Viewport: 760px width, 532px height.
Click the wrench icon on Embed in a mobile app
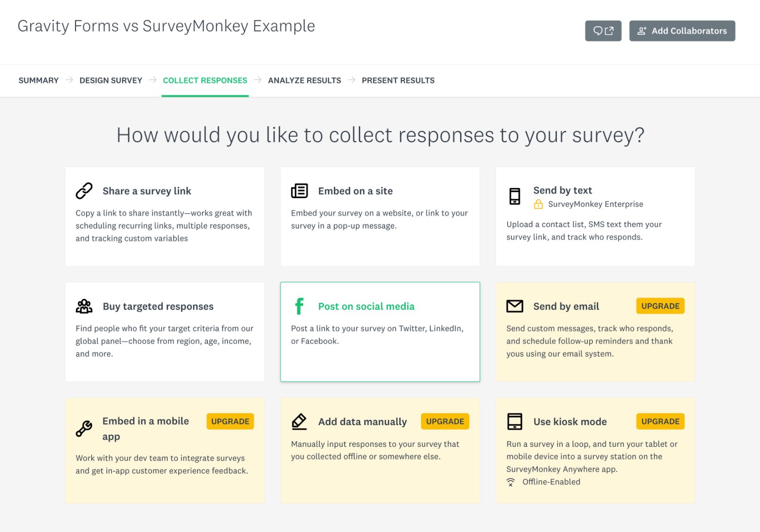(x=84, y=429)
